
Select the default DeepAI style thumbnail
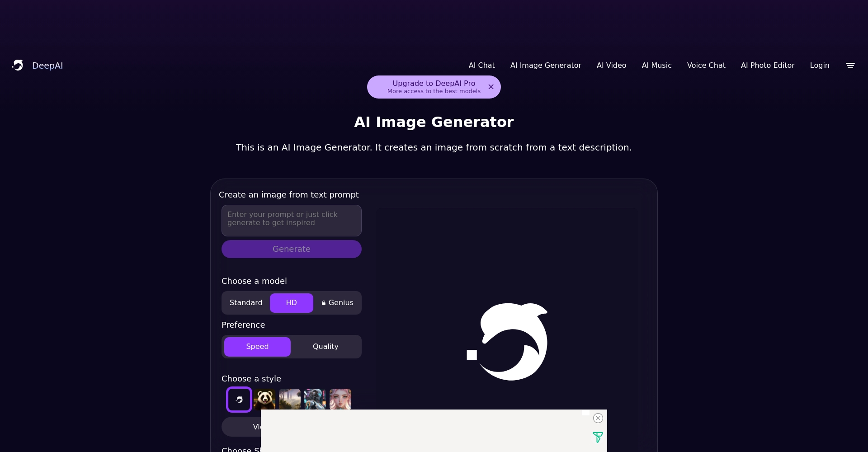tap(239, 400)
